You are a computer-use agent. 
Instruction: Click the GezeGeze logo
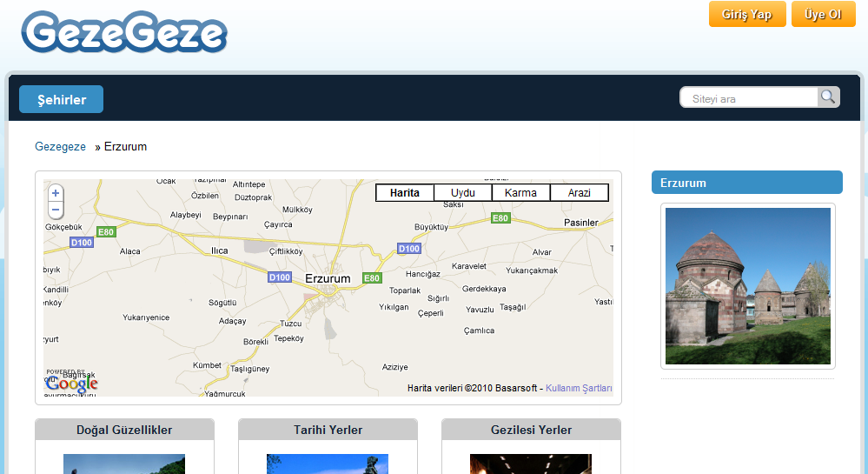(124, 32)
